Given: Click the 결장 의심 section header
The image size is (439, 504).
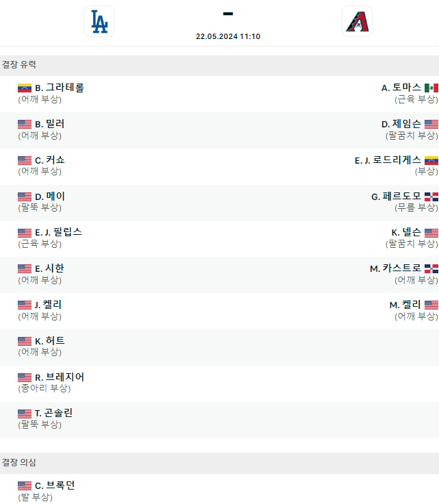Looking at the screenshot, I should (x=19, y=463).
